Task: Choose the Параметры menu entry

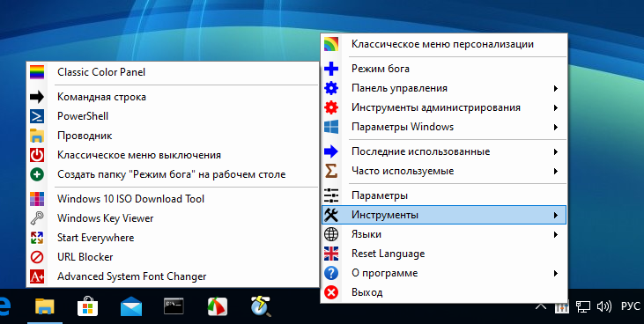Action: (444, 195)
